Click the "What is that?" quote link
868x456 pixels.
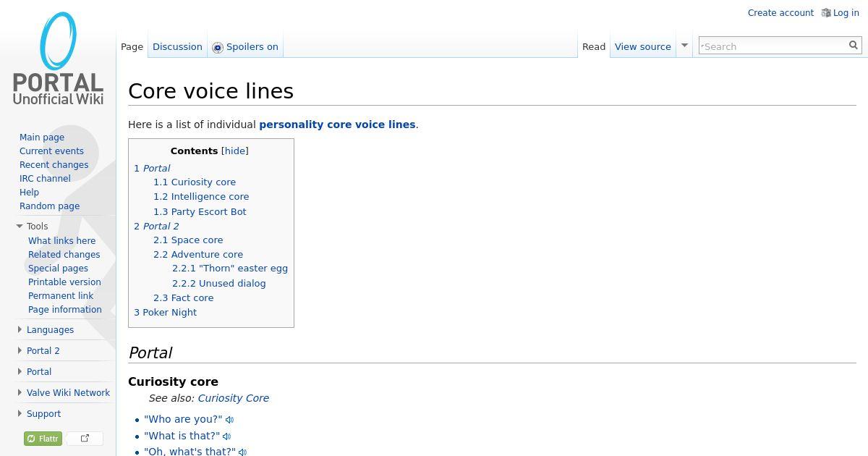[x=182, y=436]
